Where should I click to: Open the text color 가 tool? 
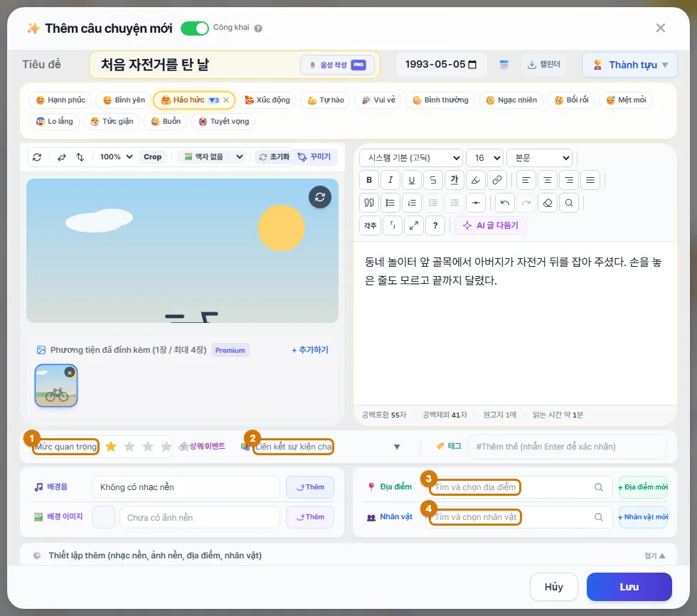454,180
